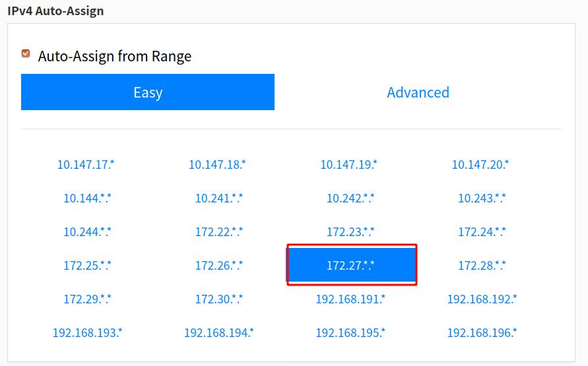Click the 192.168.196.* range option

[482, 333]
